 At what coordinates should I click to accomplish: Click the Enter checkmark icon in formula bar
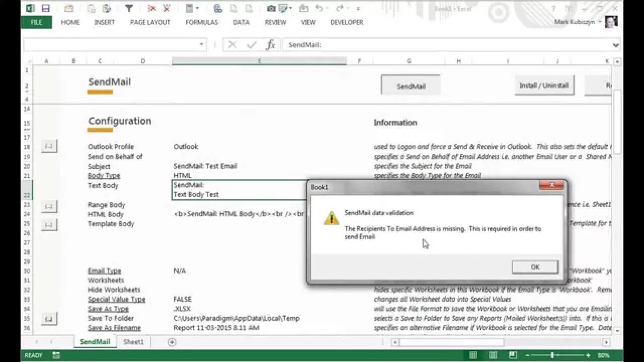(252, 45)
